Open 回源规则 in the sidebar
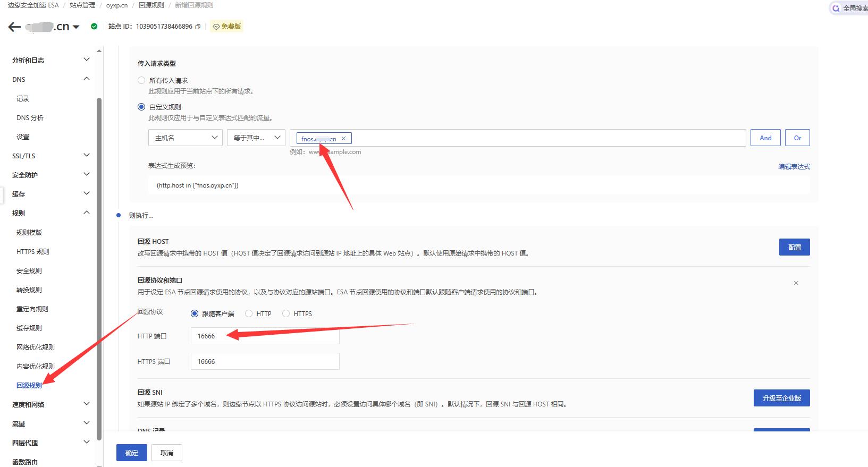 coord(29,386)
